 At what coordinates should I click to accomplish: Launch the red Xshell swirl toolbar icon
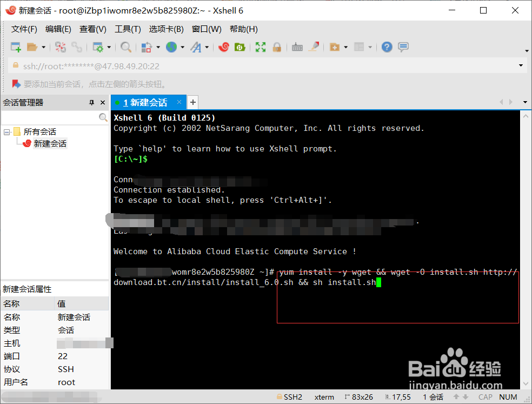pyautogui.click(x=224, y=47)
